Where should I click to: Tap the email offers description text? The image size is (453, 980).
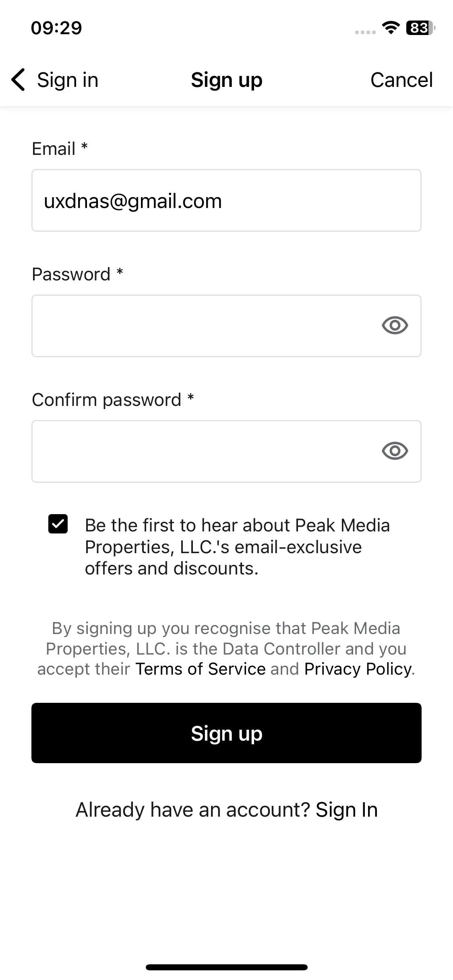[238, 547]
